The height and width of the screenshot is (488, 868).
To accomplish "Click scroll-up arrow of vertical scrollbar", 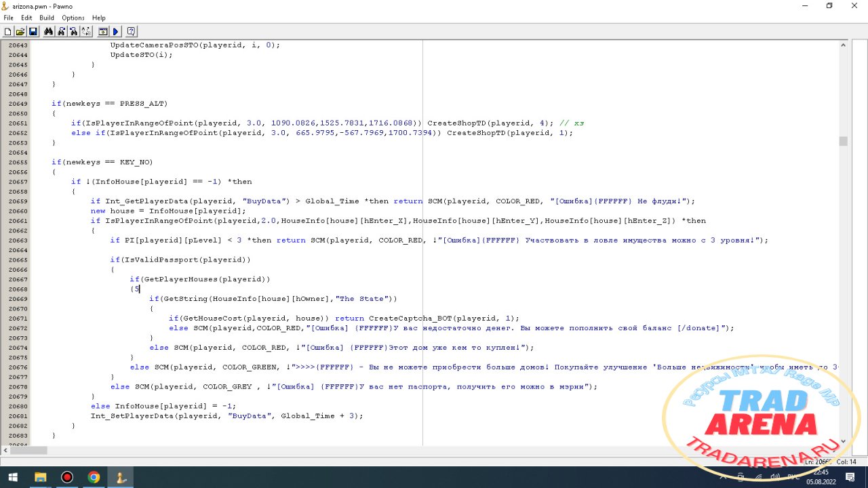I will point(843,44).
